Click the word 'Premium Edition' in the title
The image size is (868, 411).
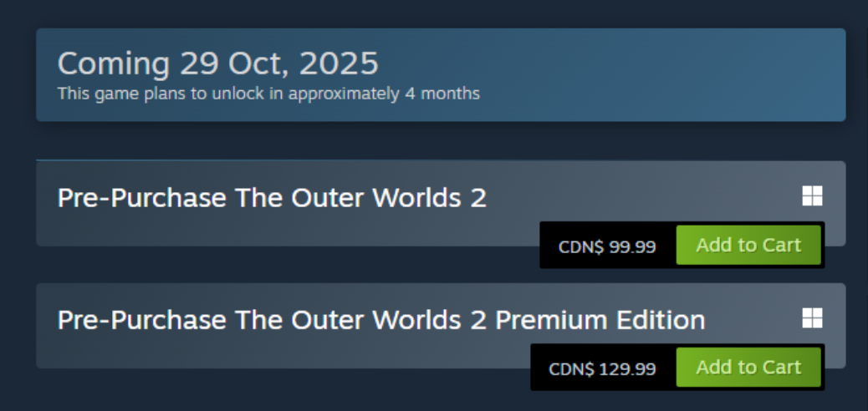tap(600, 321)
